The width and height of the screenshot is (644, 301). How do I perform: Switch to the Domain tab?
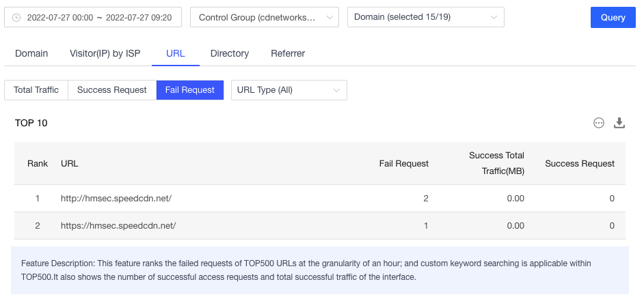31,53
